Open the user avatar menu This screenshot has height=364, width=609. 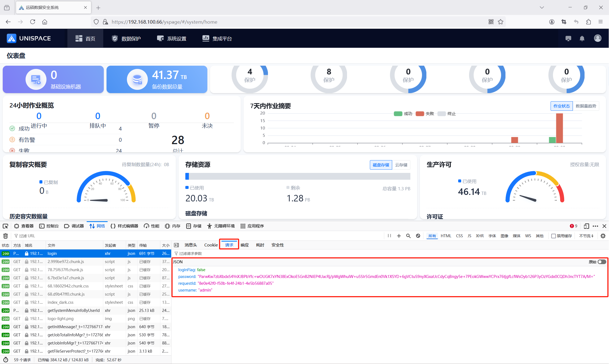598,38
